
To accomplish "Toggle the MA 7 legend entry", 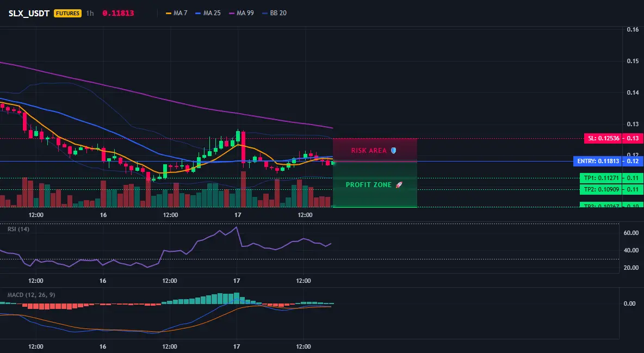I will click(177, 13).
